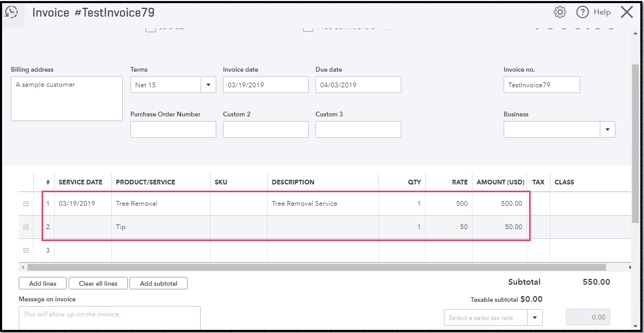Image resolution: width=644 pixels, height=333 pixels.
Task: Select the Tree Removal product cell
Action: [160, 204]
